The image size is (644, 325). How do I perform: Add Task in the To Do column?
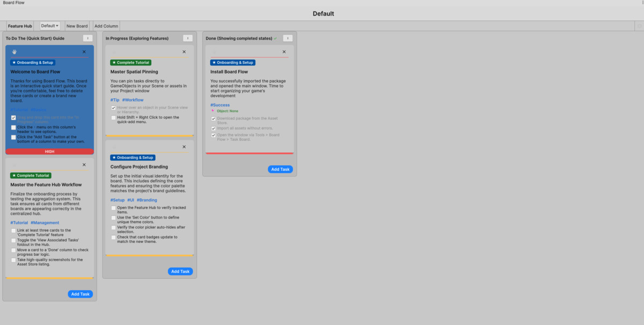[80, 294]
